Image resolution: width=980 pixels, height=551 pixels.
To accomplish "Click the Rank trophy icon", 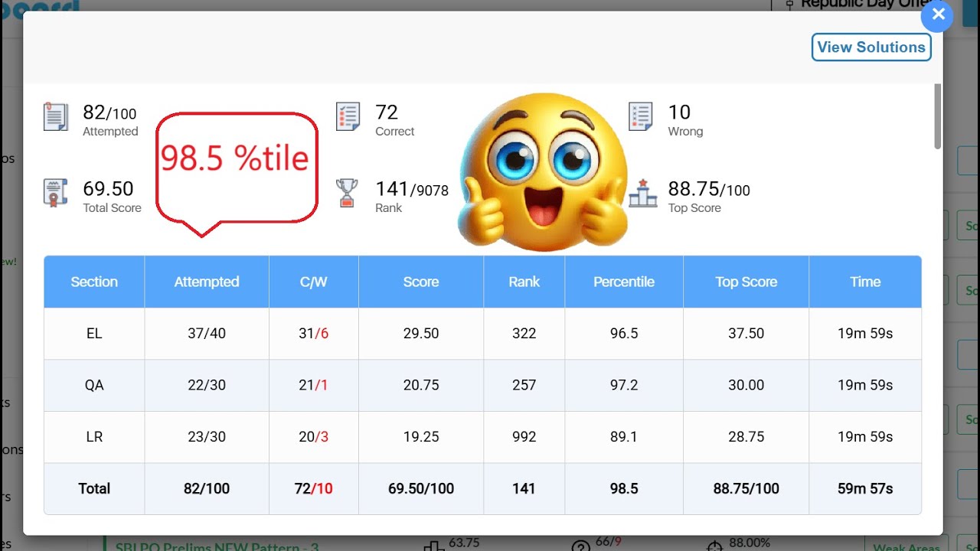I will click(347, 193).
